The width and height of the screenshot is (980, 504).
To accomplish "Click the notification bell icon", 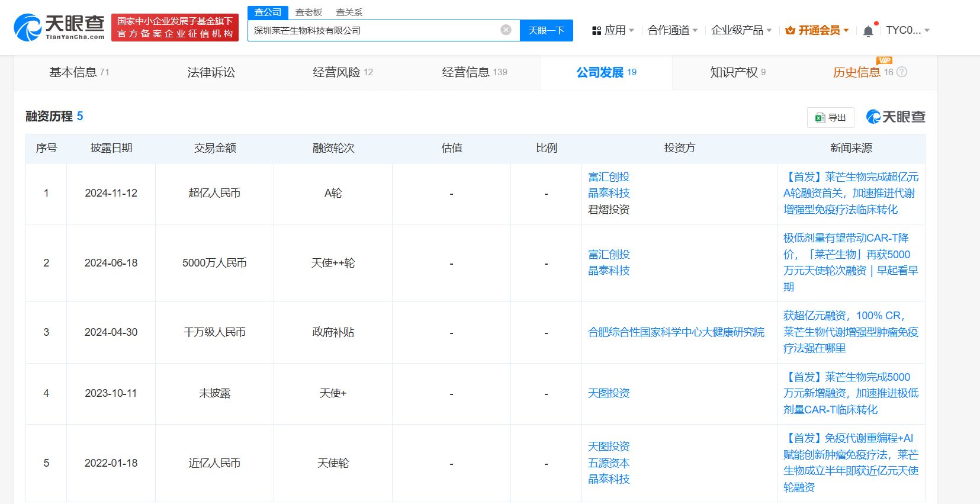I will [x=868, y=31].
